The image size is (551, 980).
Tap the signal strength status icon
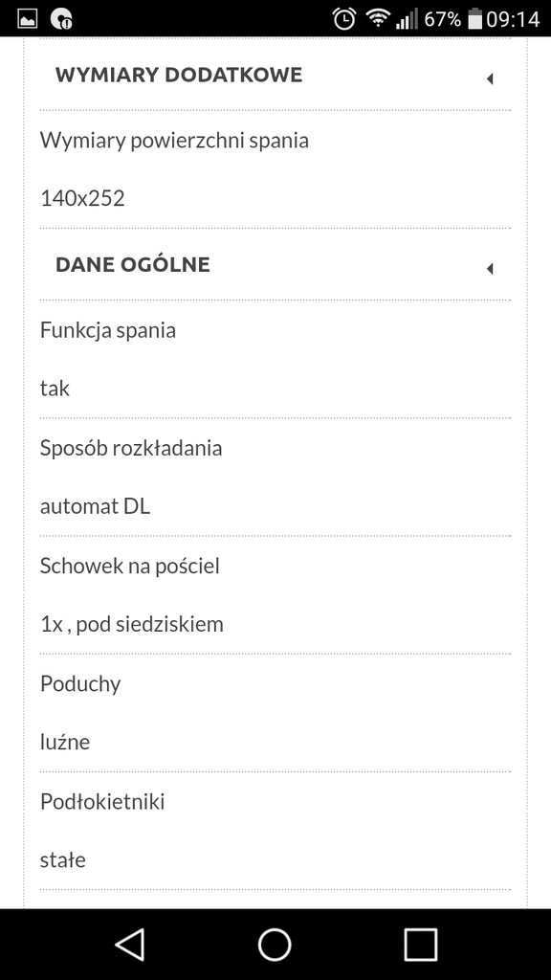pos(406,19)
